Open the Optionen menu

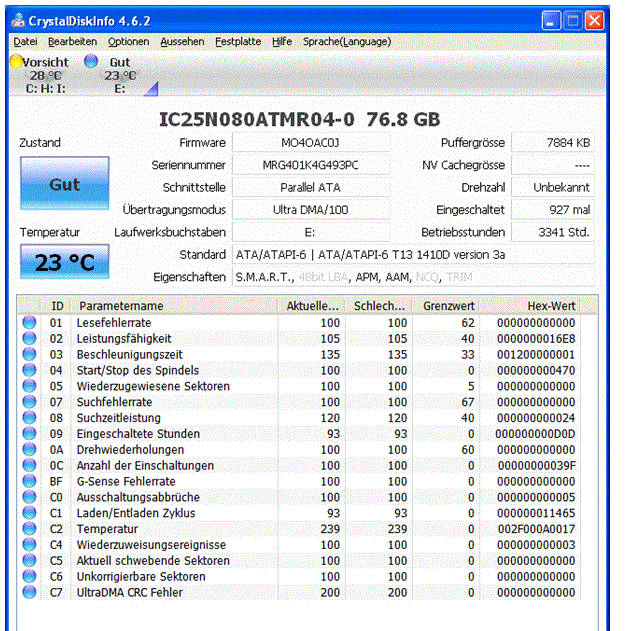point(128,42)
